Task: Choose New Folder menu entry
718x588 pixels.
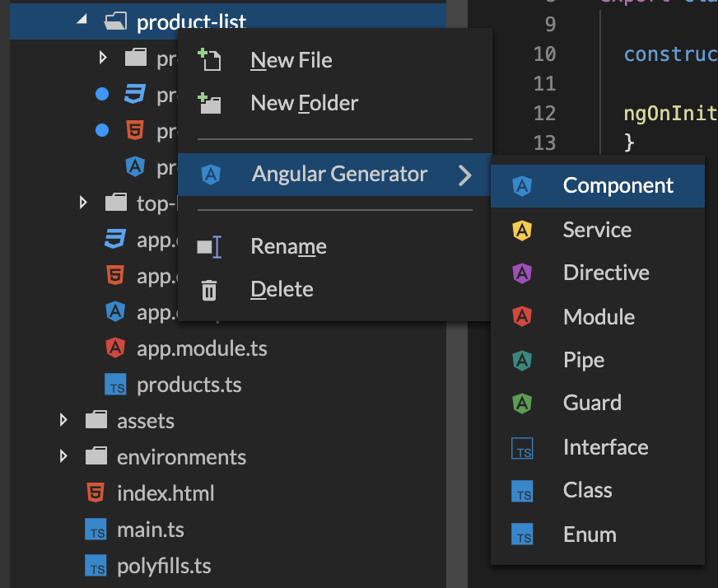Action: coord(334,103)
